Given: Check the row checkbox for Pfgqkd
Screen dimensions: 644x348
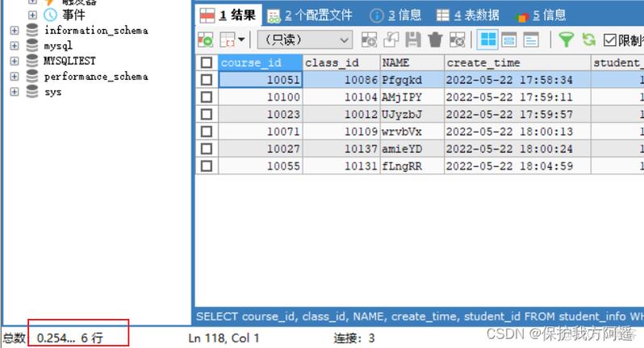Looking at the screenshot, I should 207,80.
